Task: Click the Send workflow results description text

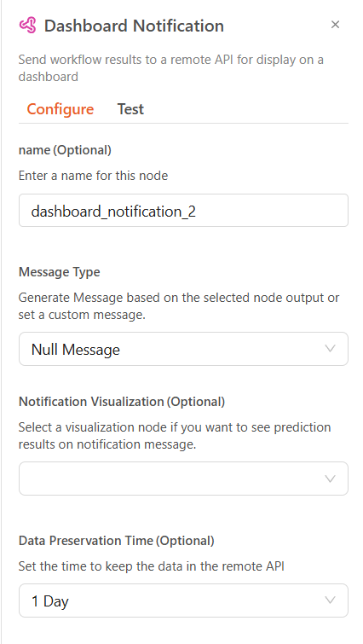Action: click(171, 68)
